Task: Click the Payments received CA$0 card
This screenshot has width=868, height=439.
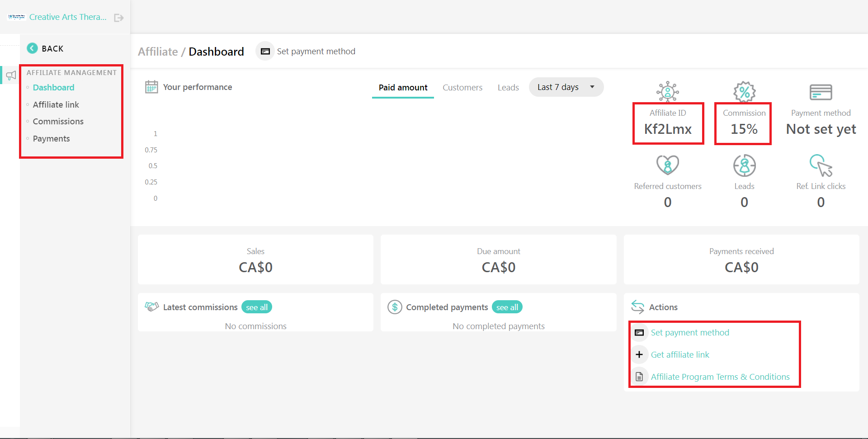Action: click(741, 260)
